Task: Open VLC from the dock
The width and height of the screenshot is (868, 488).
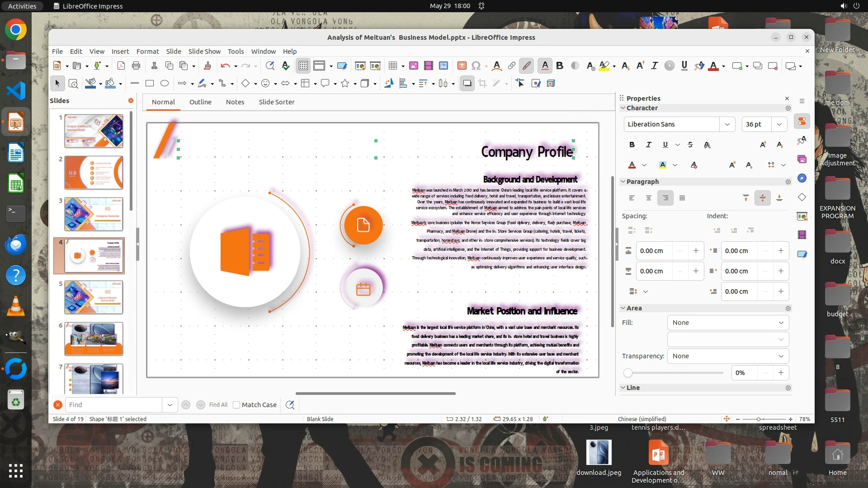Action: 16,306
